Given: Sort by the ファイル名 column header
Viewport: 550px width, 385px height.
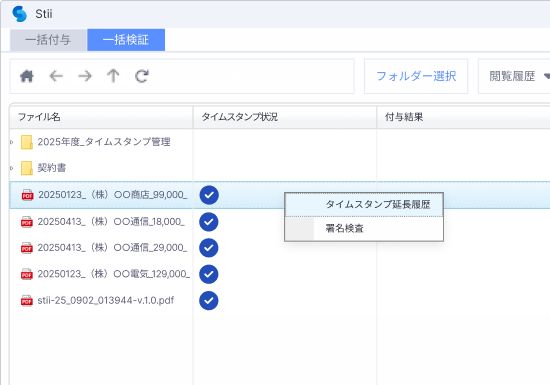Looking at the screenshot, I should coord(101,117).
